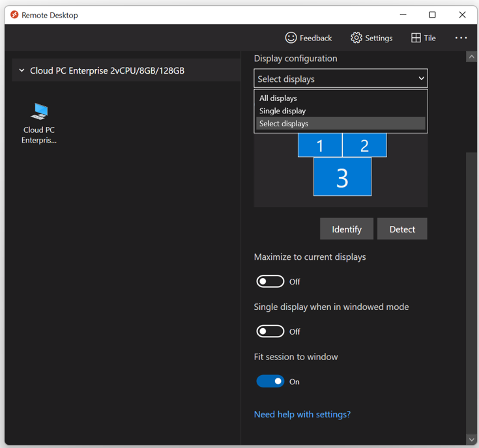
Task: Maximize the Remote Desktop window
Action: point(432,14)
